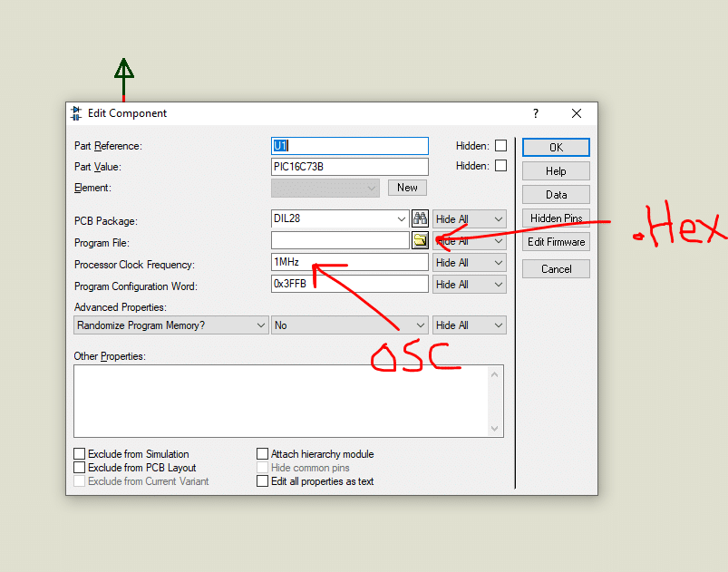Open PCB package browser binoculars icon
Viewport: 728px width, 572px height.
click(420, 218)
